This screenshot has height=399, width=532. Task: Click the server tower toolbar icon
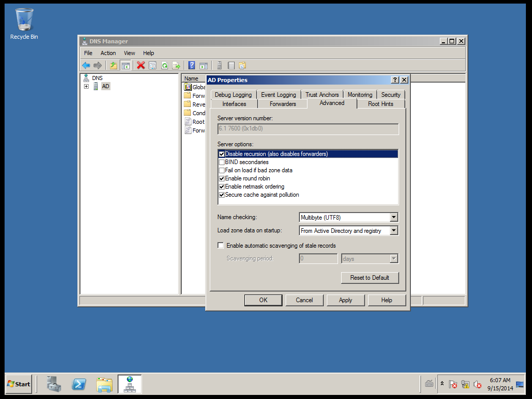(219, 65)
